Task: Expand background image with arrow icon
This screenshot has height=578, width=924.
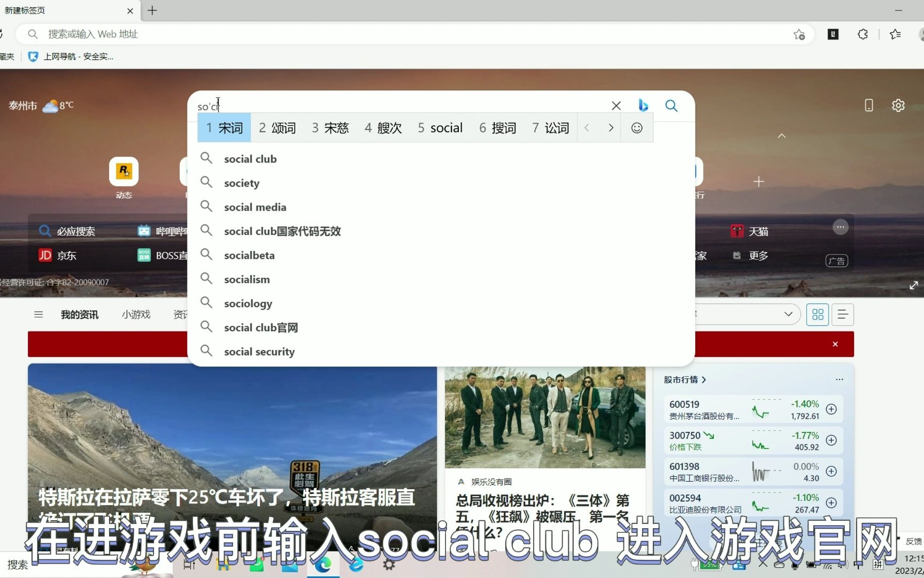Action: click(x=913, y=285)
